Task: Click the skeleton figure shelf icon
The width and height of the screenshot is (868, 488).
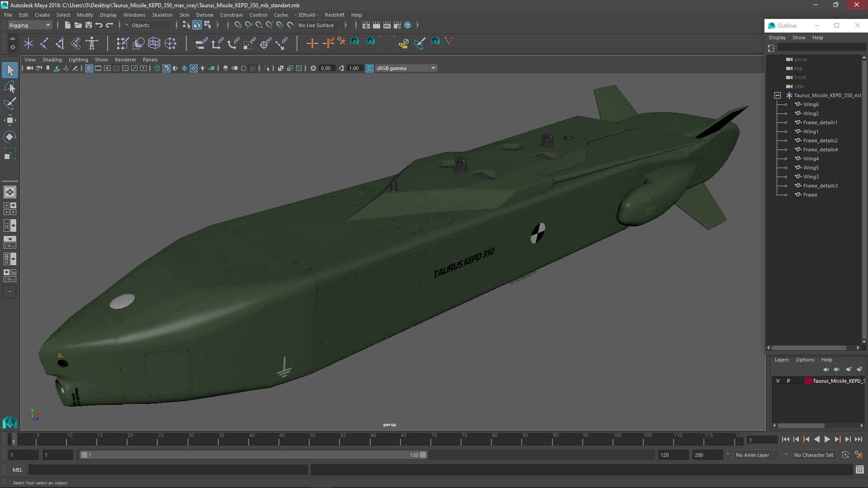Action: 92,43
